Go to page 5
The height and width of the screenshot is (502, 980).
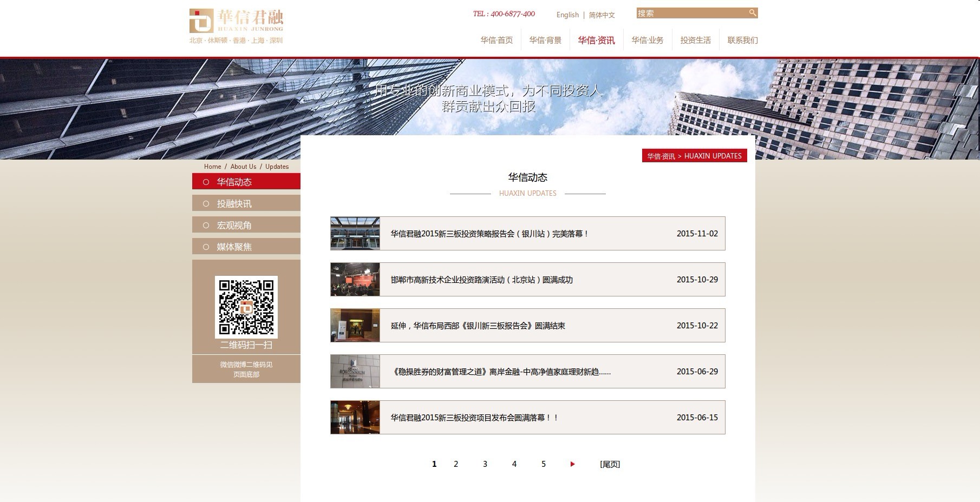click(x=544, y=464)
